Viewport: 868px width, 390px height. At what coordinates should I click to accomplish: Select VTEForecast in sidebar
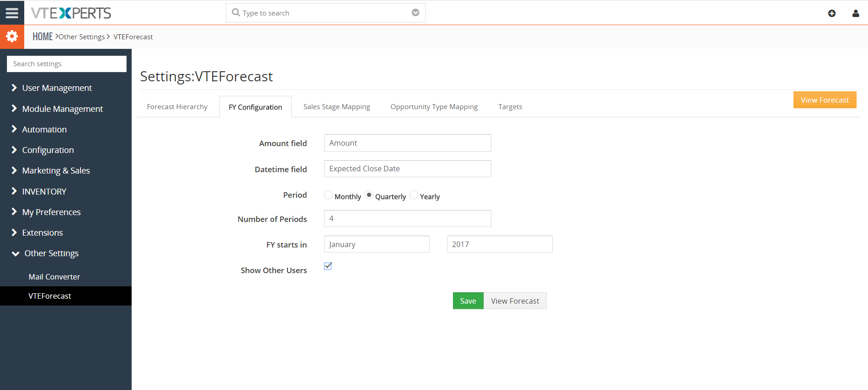click(x=66, y=296)
